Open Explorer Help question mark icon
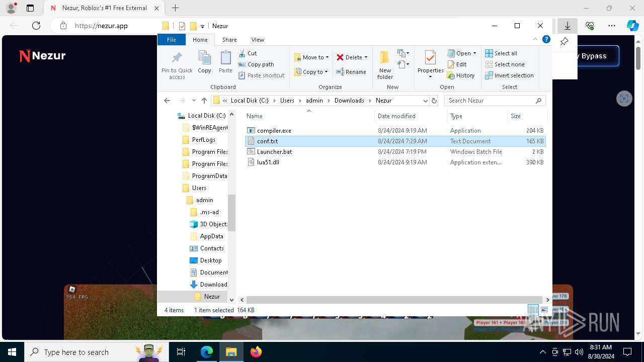Viewport: 644px width, 362px height. 546,40
